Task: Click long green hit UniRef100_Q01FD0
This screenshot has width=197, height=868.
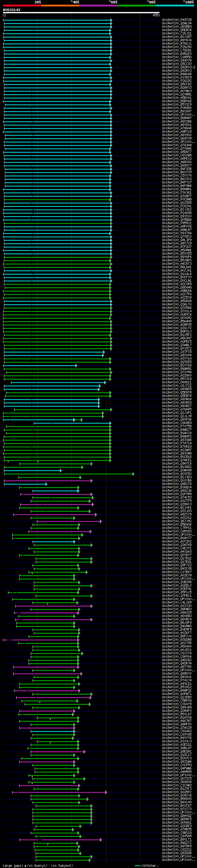Action: point(177,474)
